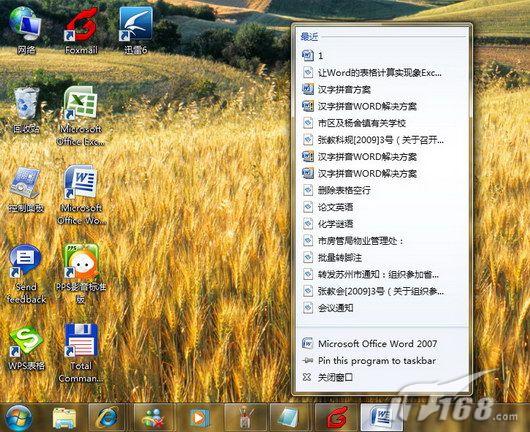Open recent document 会议通知
Image resolution: width=530 pixels, height=432 pixels.
coord(383,308)
